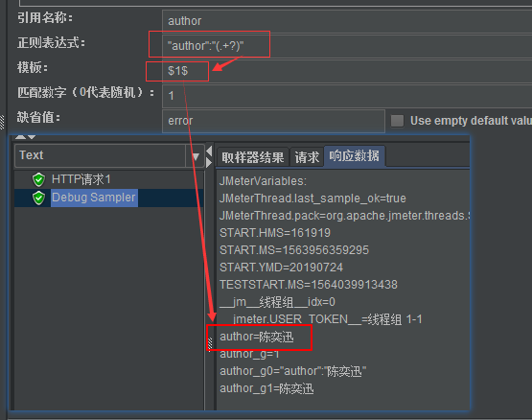532x420 pixels.
Task: Click the author_g=1 line
Action: pos(249,354)
